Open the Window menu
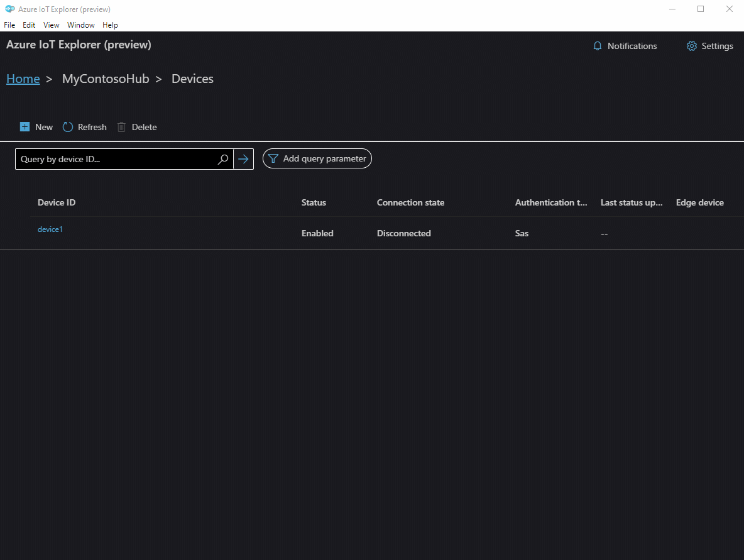Viewport: 744px width, 560px height. tap(80, 25)
